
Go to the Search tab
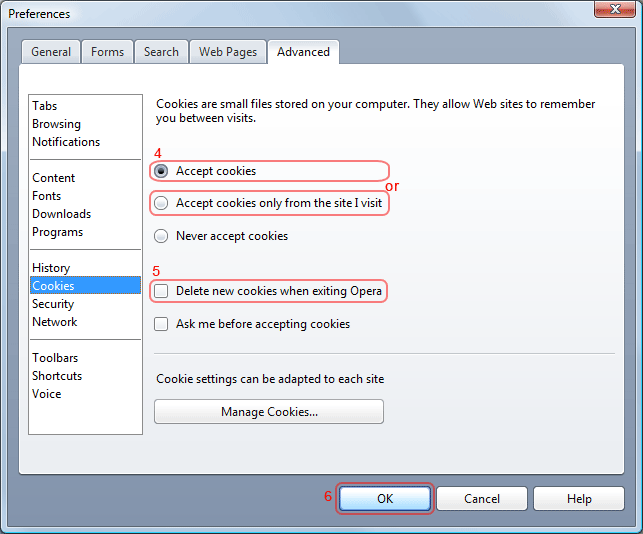tap(161, 52)
